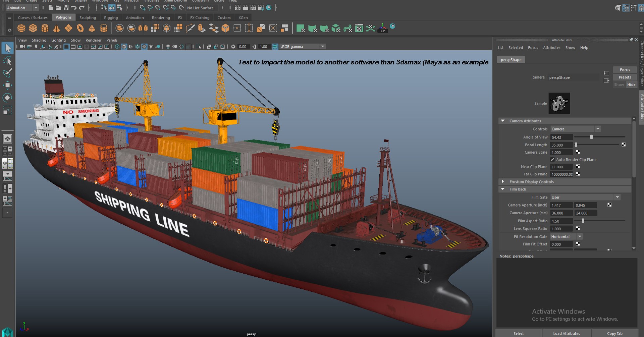Click the Select button at bottom
This screenshot has height=337, width=644.
tap(519, 333)
